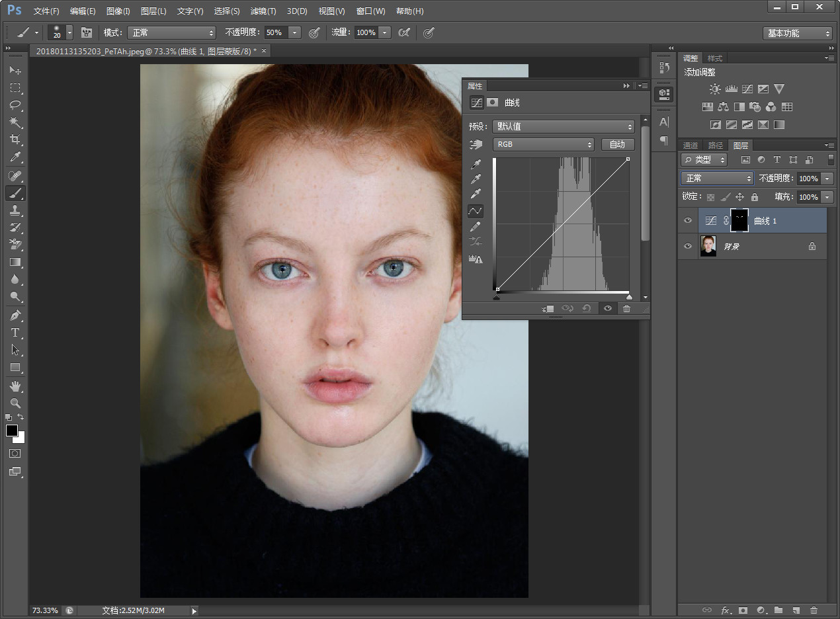This screenshot has height=619, width=840.
Task: Click the foreground color swatch
Action: (x=12, y=431)
